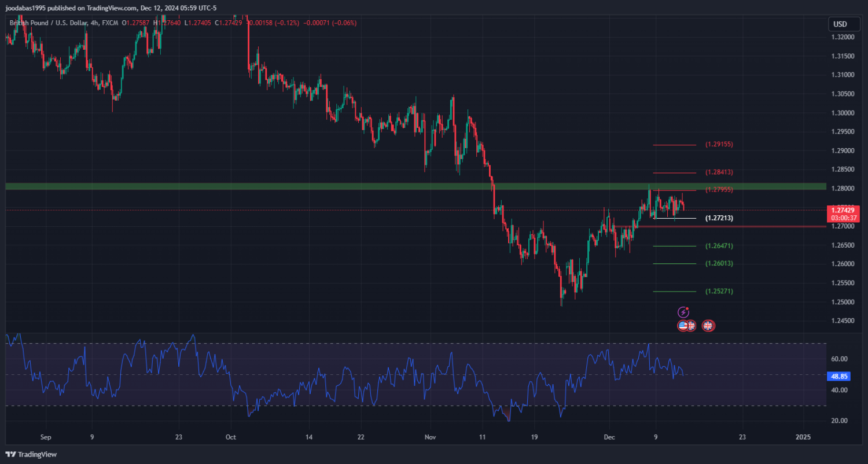The height and width of the screenshot is (464, 868).
Task: Click the US flag economic event icon
Action: click(x=683, y=326)
